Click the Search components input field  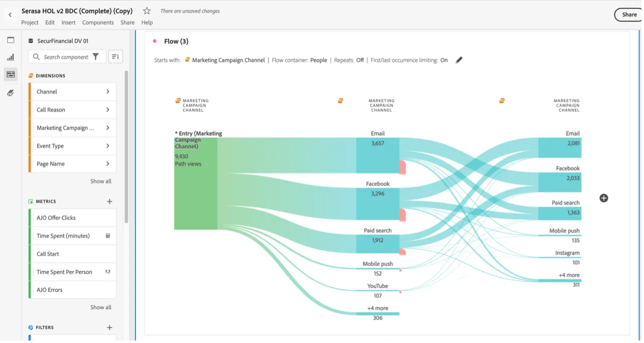coord(66,57)
